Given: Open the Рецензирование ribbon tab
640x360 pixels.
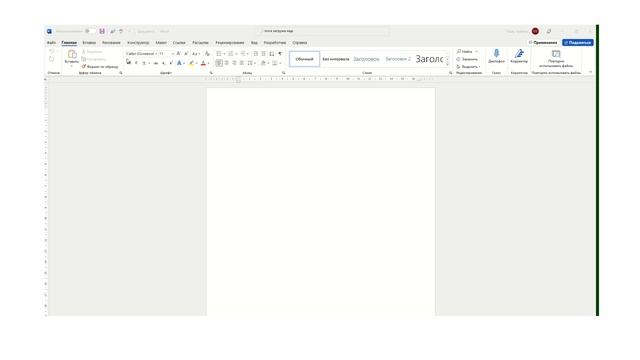Looking at the screenshot, I should point(230,42).
